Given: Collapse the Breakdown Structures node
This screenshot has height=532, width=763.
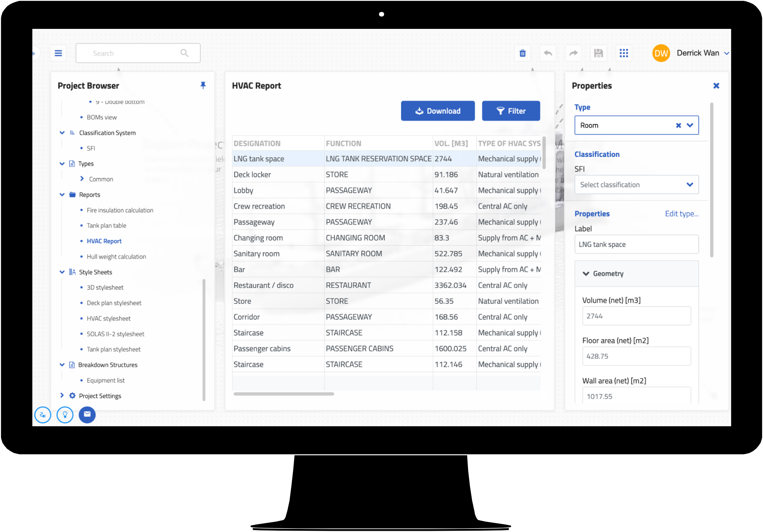Looking at the screenshot, I should pyautogui.click(x=62, y=365).
